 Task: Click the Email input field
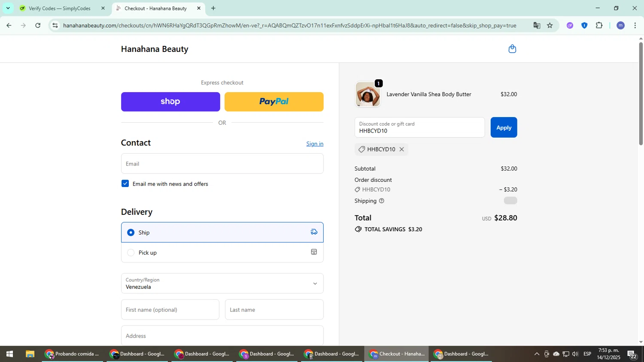pos(222,164)
